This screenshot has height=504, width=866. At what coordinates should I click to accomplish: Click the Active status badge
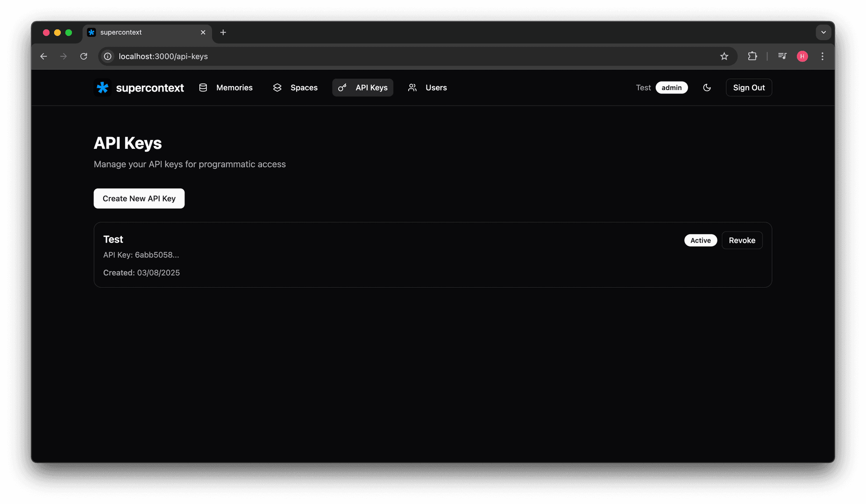(x=700, y=240)
